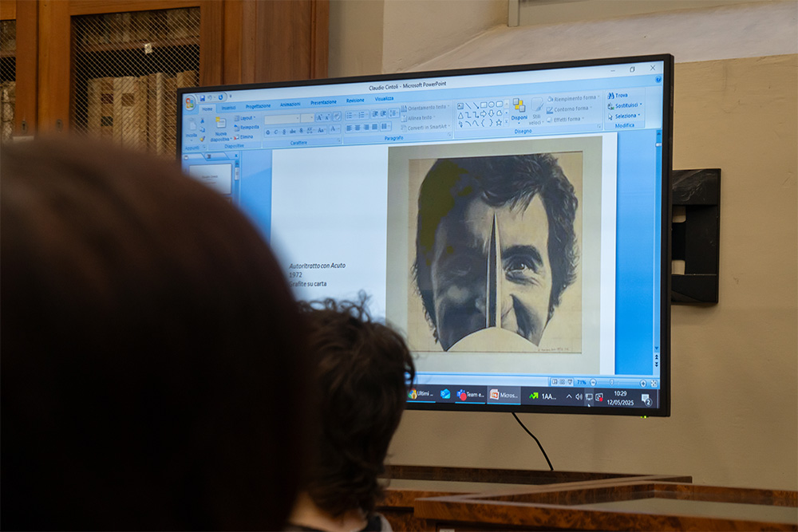Switch to slide sorter view in status bar
This screenshot has height=532, width=798.
(x=563, y=382)
